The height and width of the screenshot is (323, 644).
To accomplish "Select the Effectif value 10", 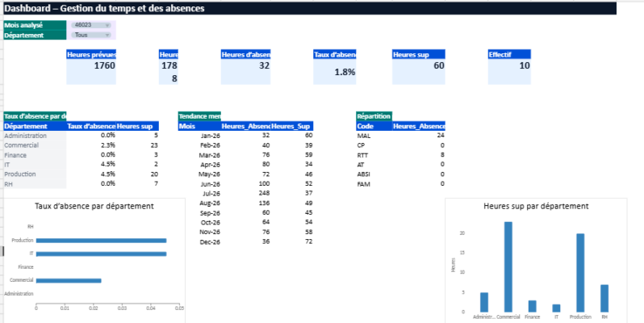I will (509, 72).
